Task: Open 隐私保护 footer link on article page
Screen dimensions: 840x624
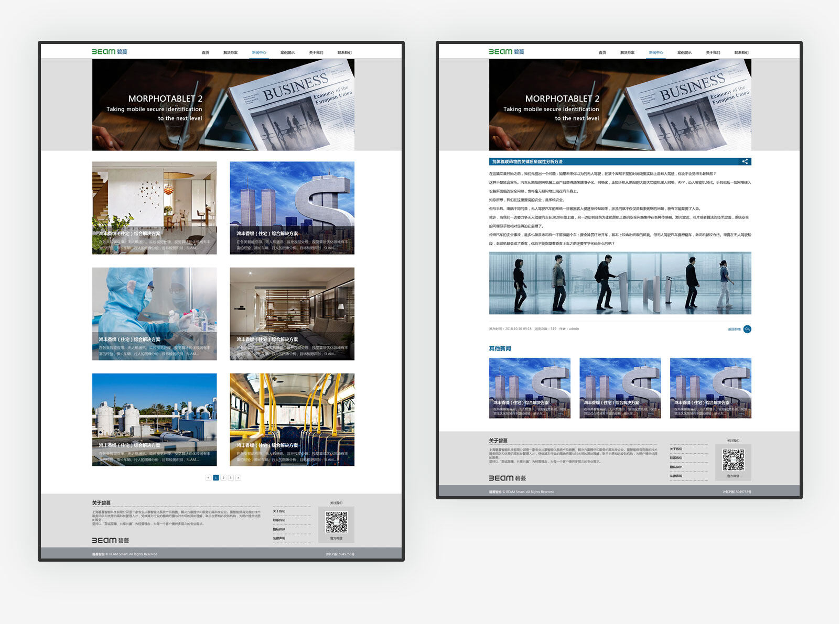Action: pos(676,467)
